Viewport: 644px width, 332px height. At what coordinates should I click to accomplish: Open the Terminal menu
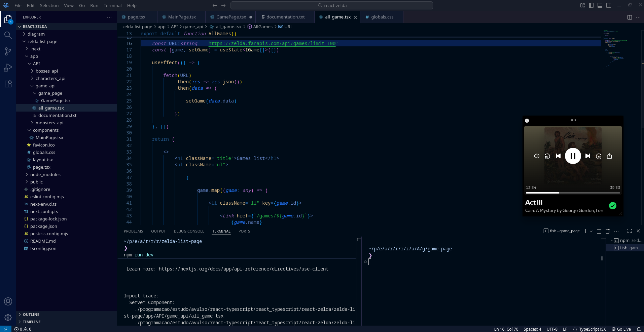112,5
